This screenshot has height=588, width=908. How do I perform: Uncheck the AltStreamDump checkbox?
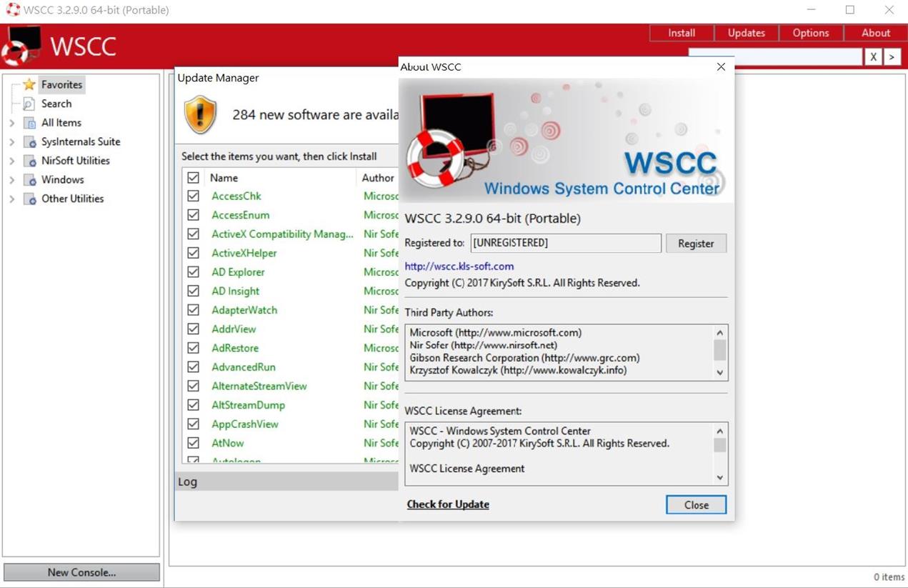coord(193,405)
